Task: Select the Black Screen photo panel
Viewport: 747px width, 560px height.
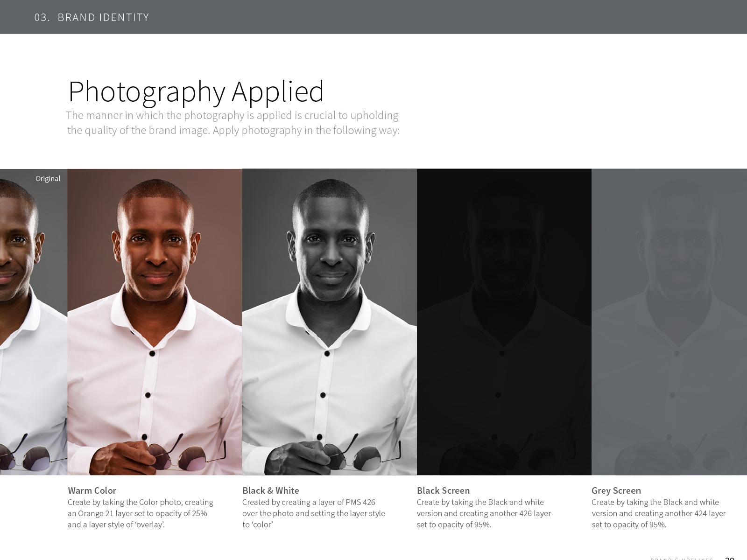Action: coord(504,322)
